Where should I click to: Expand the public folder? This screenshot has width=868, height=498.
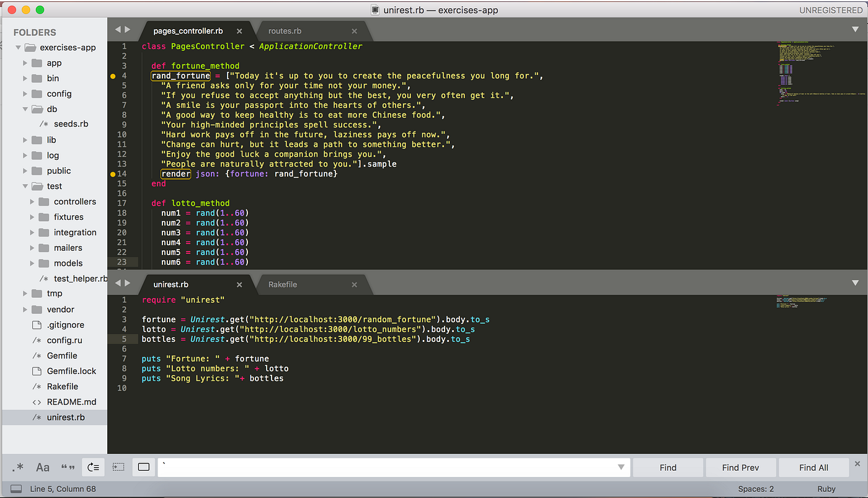(25, 171)
